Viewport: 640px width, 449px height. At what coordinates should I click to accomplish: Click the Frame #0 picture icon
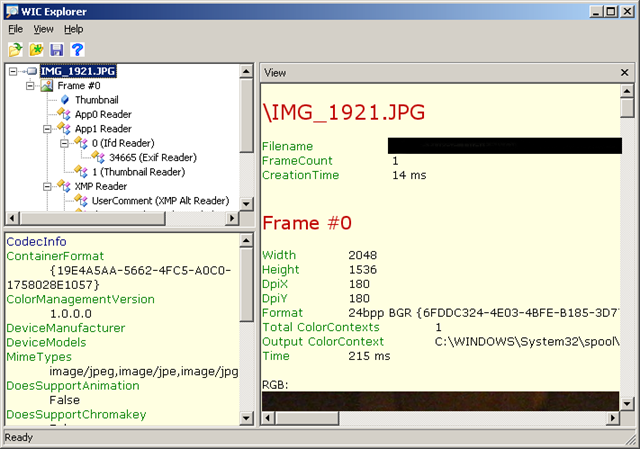click(47, 86)
